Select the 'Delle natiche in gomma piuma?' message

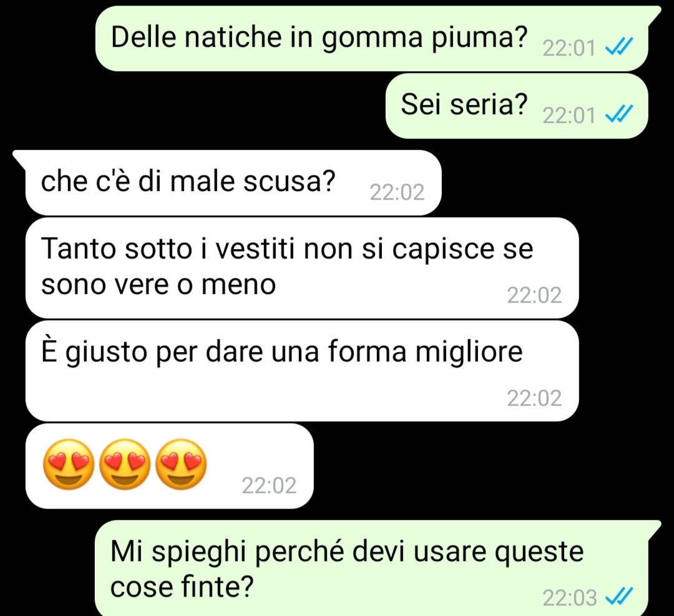coord(371,38)
